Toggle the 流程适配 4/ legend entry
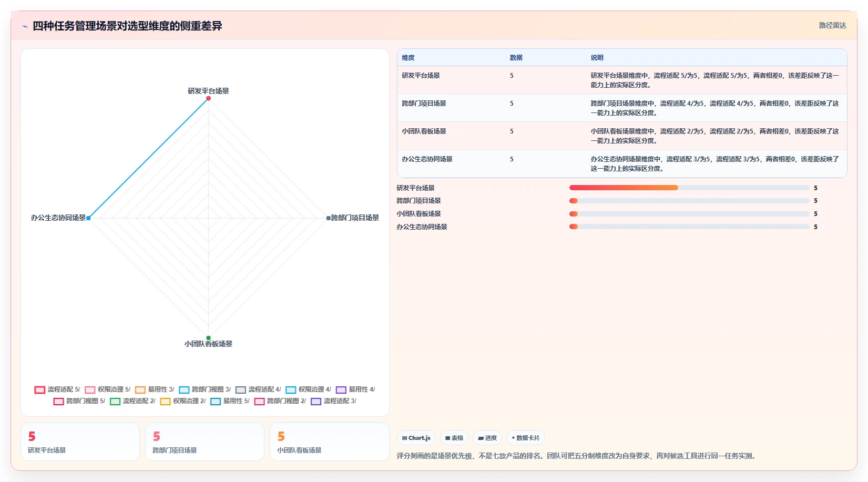 pos(258,389)
